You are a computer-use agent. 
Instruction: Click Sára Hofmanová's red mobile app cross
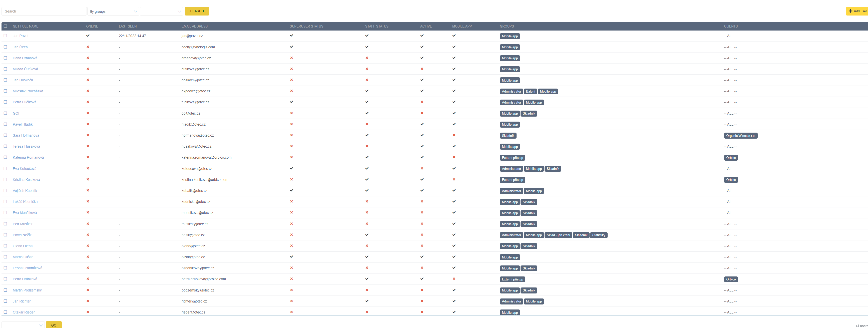[x=454, y=135]
